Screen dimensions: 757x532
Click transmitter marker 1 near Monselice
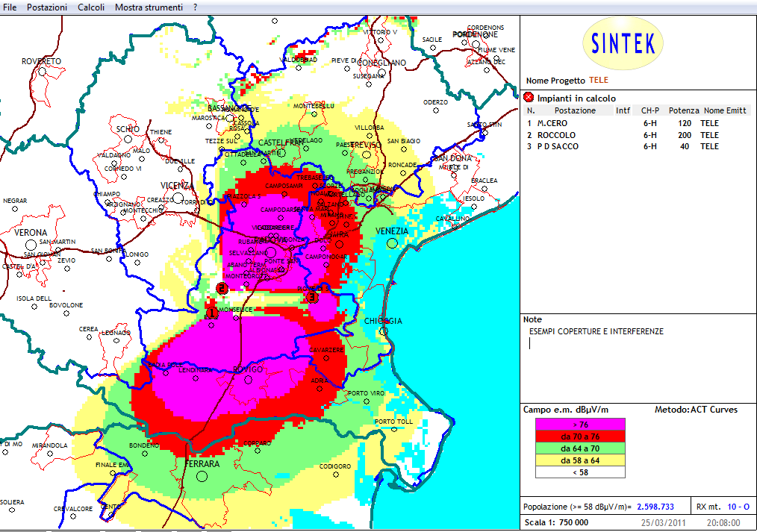[x=211, y=313]
